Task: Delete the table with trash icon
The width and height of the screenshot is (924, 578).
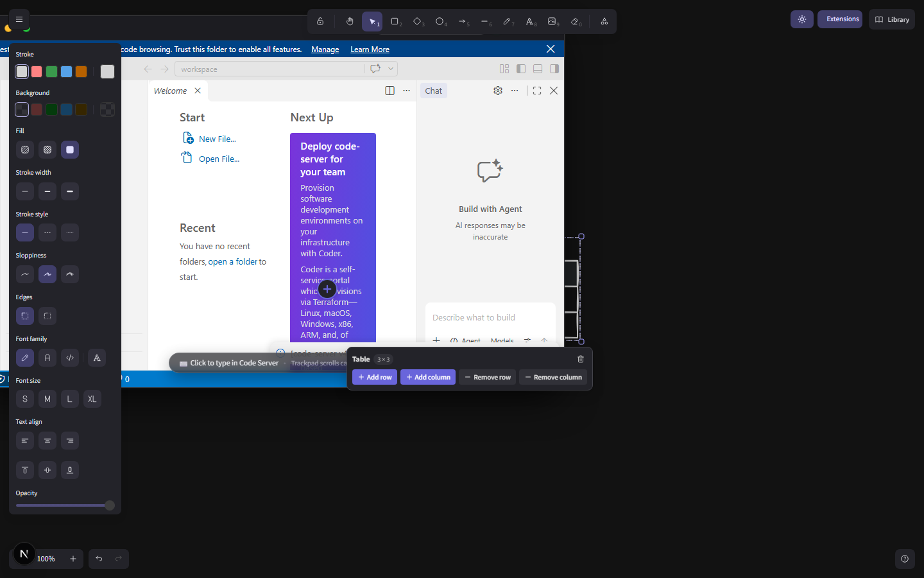Action: pos(581,360)
